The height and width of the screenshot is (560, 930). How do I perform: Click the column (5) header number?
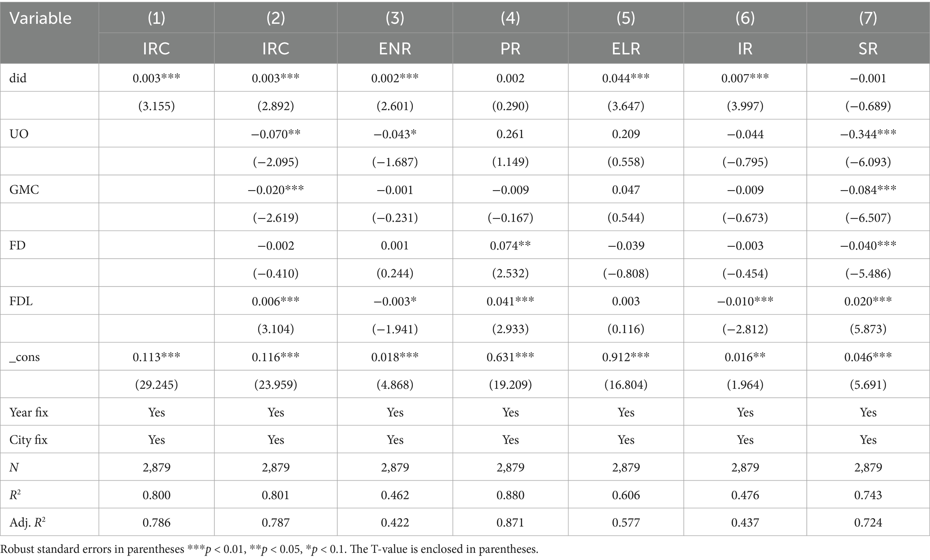[x=626, y=18]
